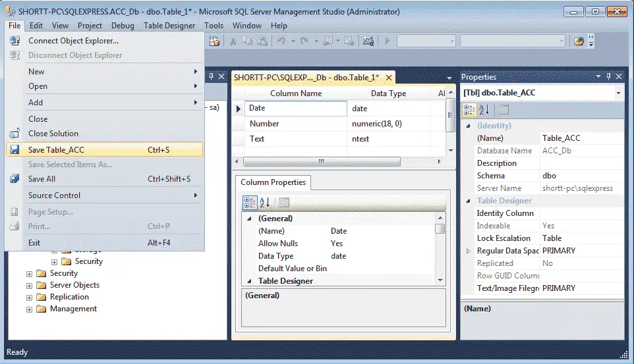Open the Tools menu
634x364 pixels.
click(x=214, y=26)
